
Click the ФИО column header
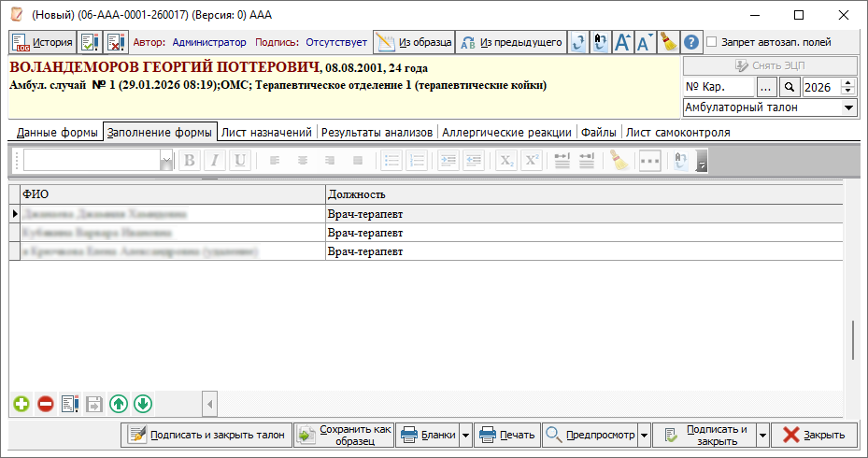[173, 194]
